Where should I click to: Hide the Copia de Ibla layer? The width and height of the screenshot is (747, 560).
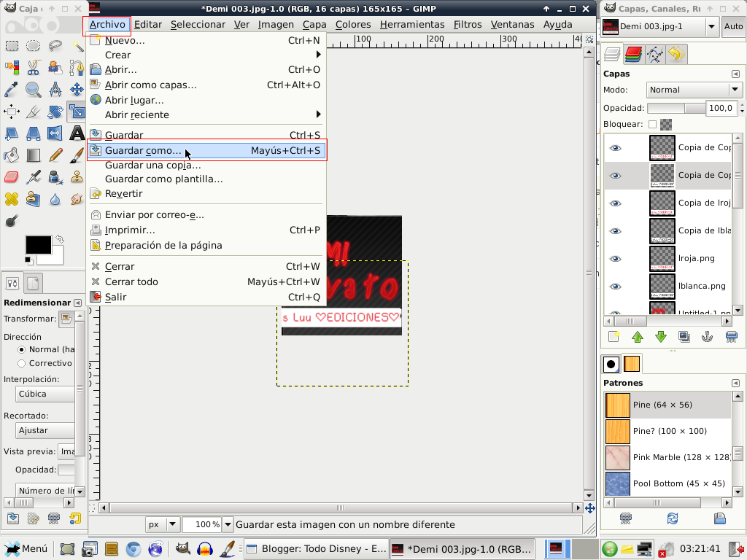(x=616, y=231)
